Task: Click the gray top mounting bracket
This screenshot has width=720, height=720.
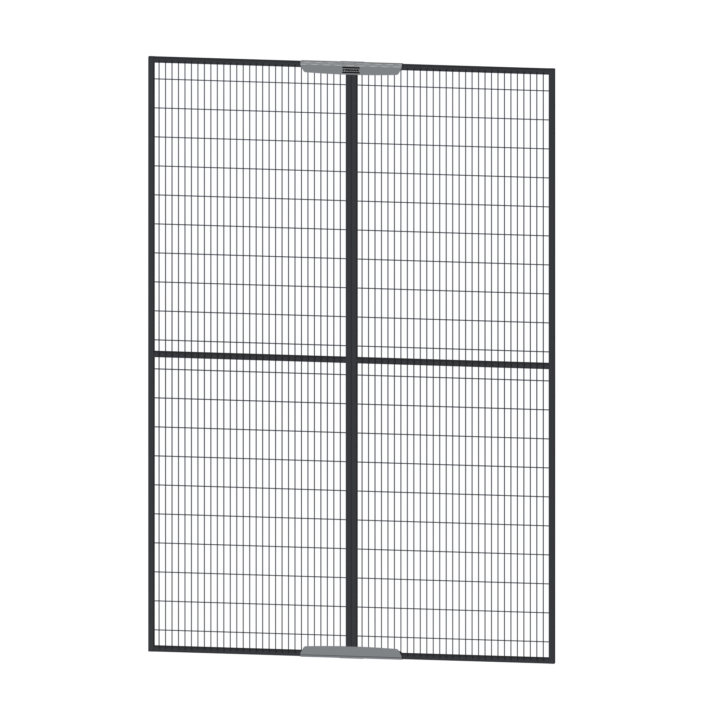Action: click(x=351, y=67)
